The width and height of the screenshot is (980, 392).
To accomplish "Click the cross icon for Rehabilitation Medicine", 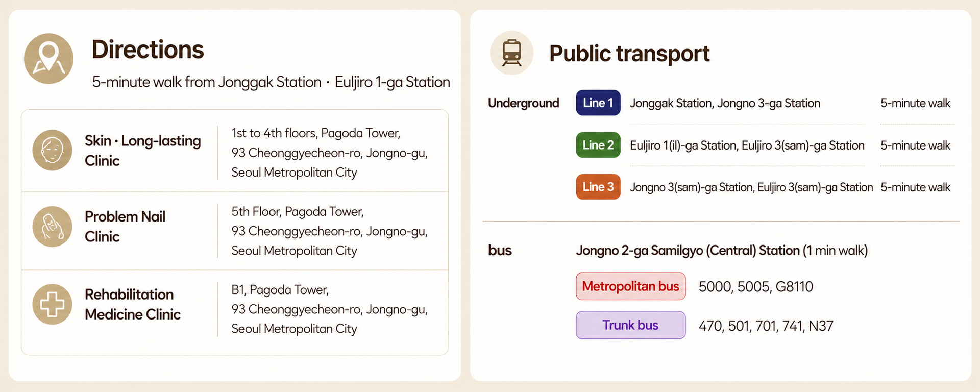I will point(52,305).
